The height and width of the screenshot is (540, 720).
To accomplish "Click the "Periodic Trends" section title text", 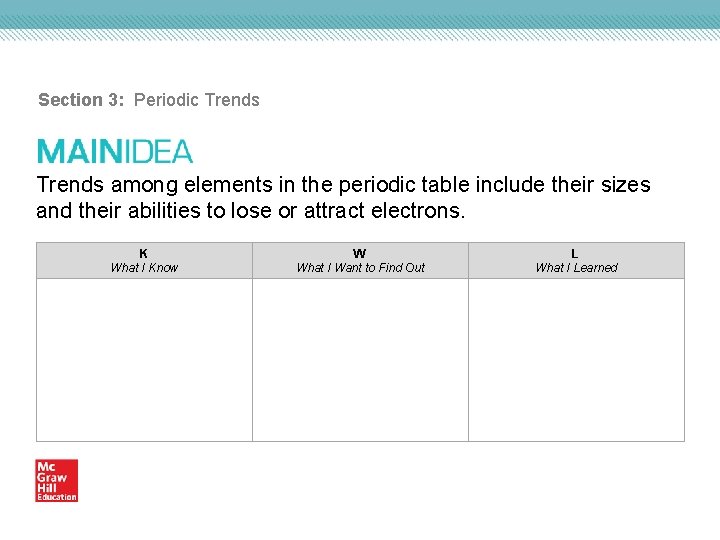I will pyautogui.click(x=197, y=100).
